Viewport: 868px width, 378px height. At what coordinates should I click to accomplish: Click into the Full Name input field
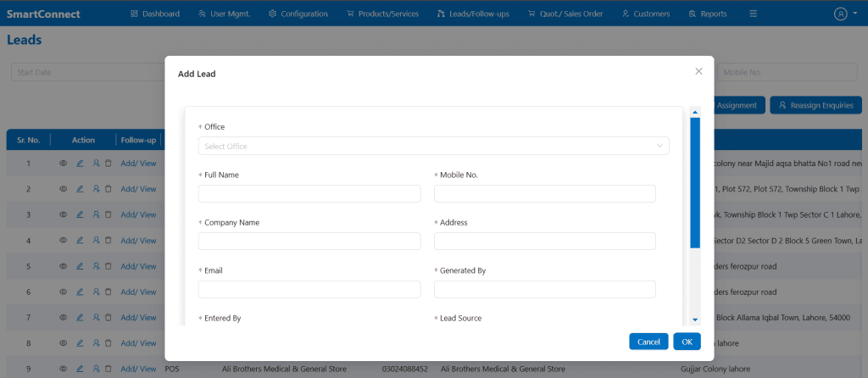click(x=309, y=194)
